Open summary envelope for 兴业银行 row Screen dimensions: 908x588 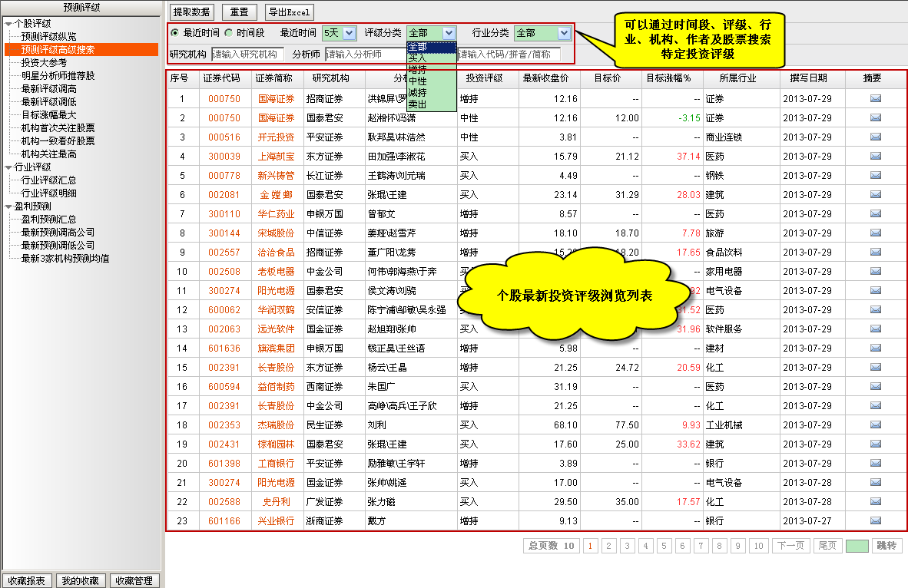tap(876, 520)
